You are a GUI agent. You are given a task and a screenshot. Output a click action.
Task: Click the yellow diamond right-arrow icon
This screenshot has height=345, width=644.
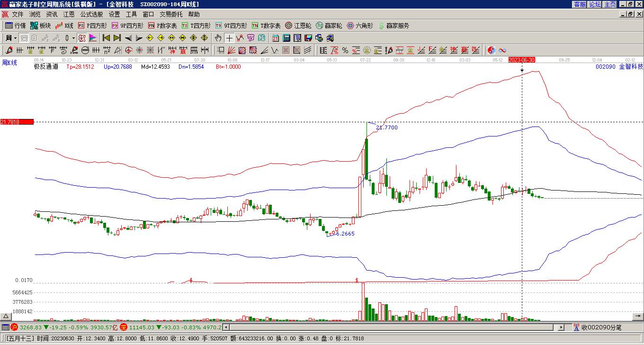tap(161, 38)
